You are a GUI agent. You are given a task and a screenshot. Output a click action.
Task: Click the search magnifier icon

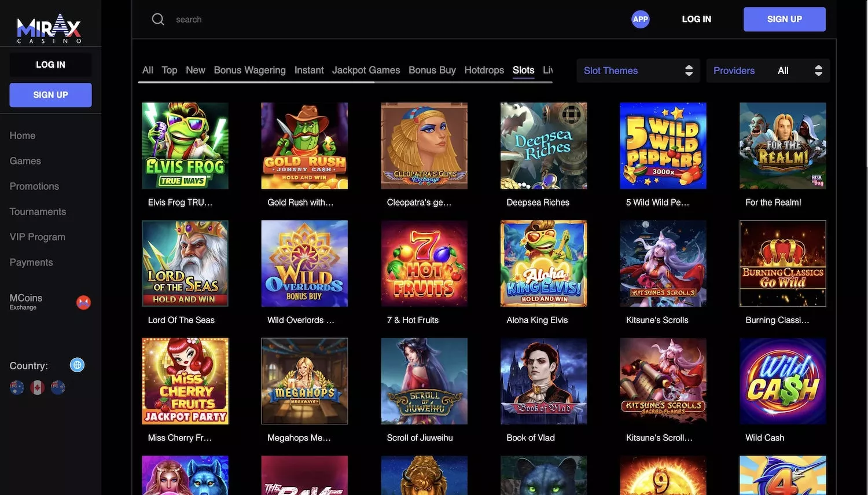[x=158, y=19]
